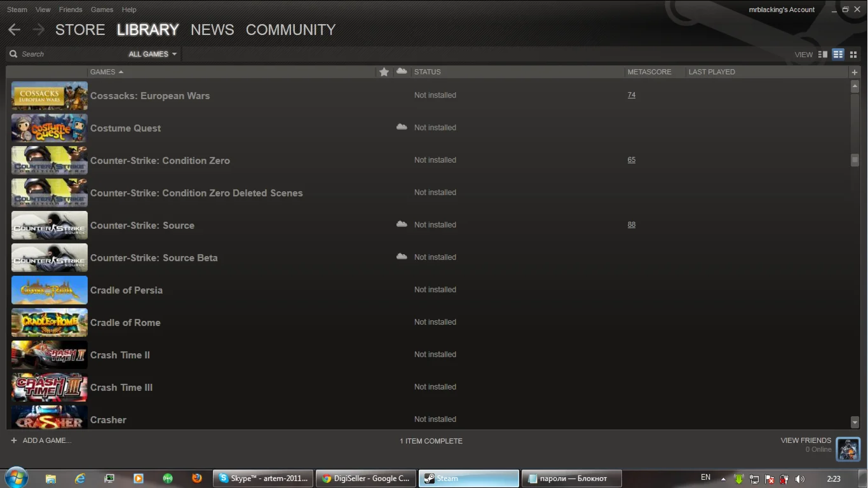Click the friends avatar icon
Viewport: 868px width, 488px height.
(x=848, y=449)
